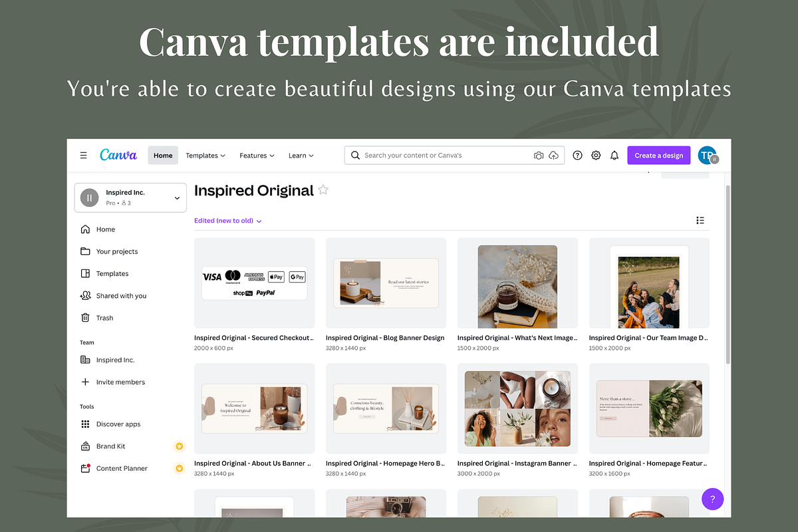The image size is (798, 532).
Task: Expand the Learn dropdown menu
Action: click(x=301, y=156)
